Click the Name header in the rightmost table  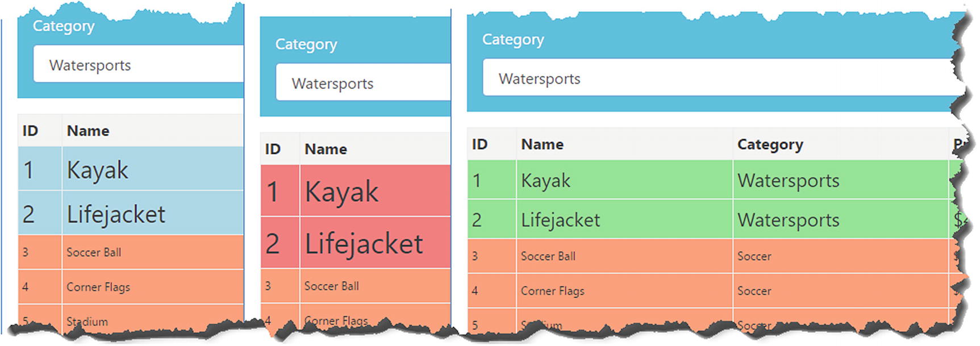pos(543,144)
